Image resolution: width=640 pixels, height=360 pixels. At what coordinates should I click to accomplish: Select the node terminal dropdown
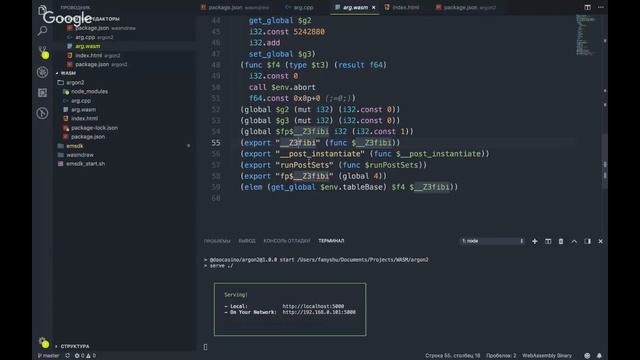pyautogui.click(x=492, y=241)
